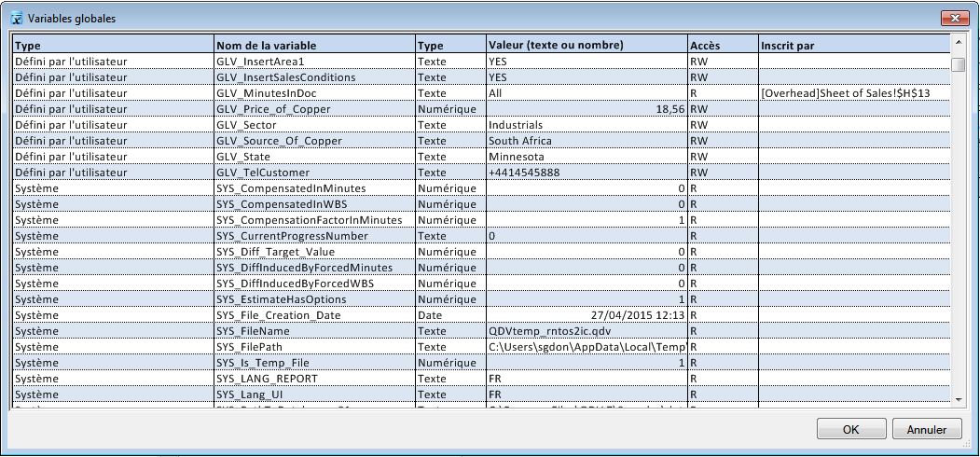Click the 'Nom de la variable' column header
Screen dimensions: 980x457
tap(315, 46)
